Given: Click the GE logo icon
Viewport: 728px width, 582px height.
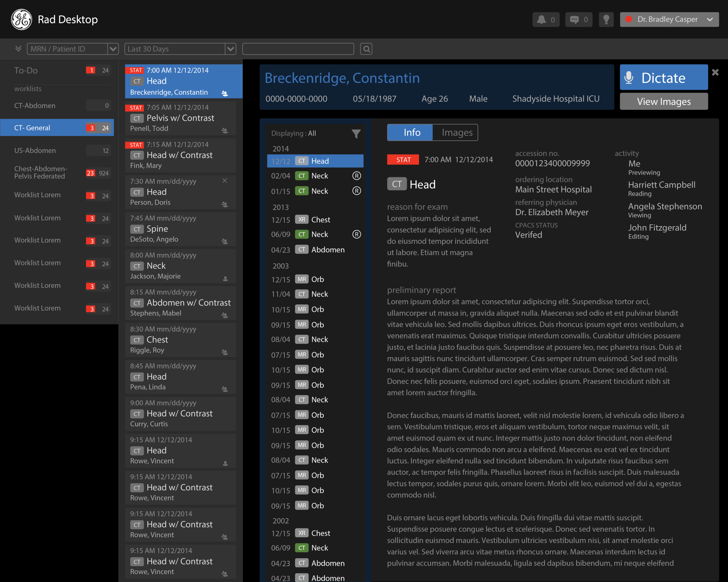Looking at the screenshot, I should [x=21, y=19].
